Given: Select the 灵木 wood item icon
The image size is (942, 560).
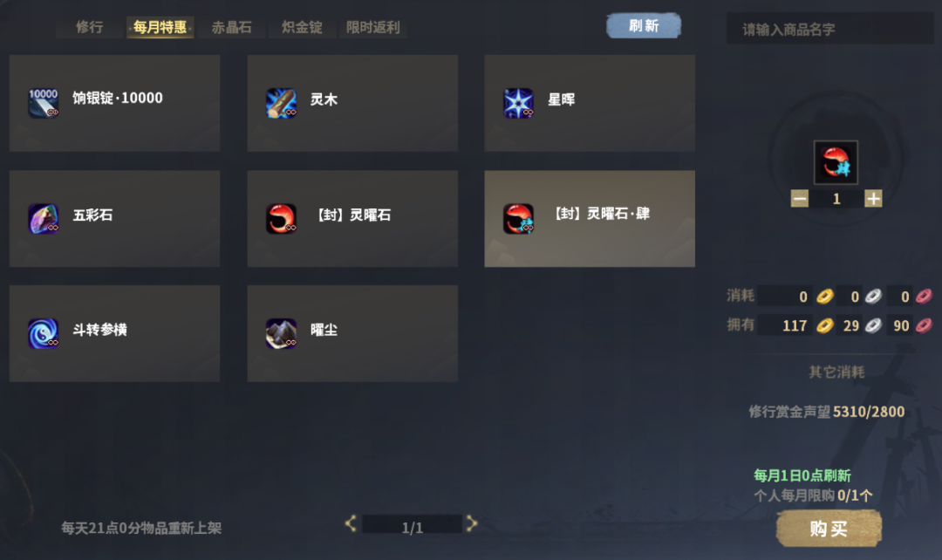Looking at the screenshot, I should tap(281, 103).
